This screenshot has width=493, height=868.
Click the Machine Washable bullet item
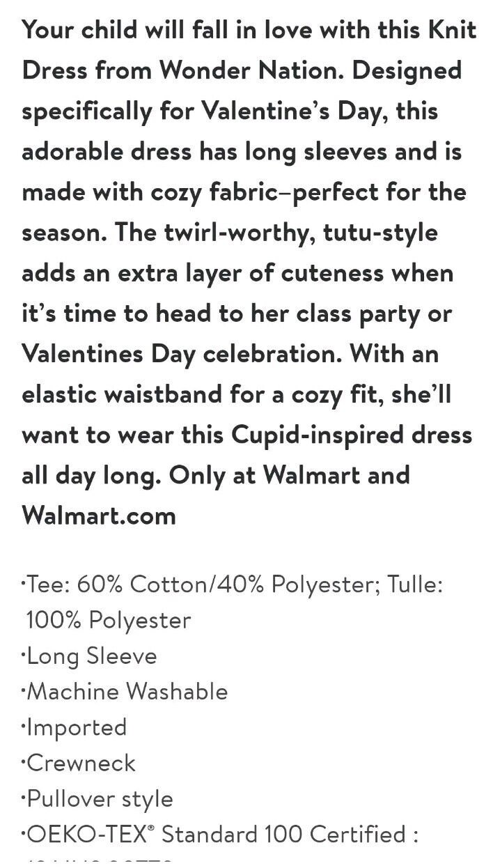(125, 691)
